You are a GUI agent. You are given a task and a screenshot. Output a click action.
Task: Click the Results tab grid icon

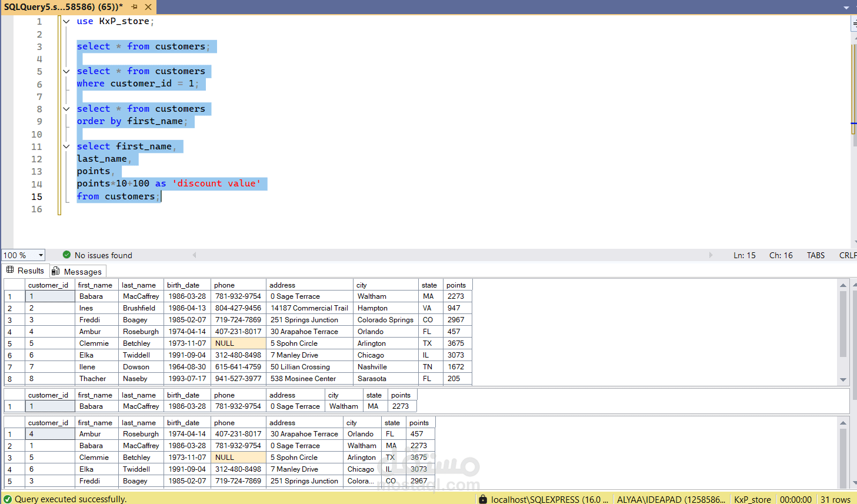10,270
